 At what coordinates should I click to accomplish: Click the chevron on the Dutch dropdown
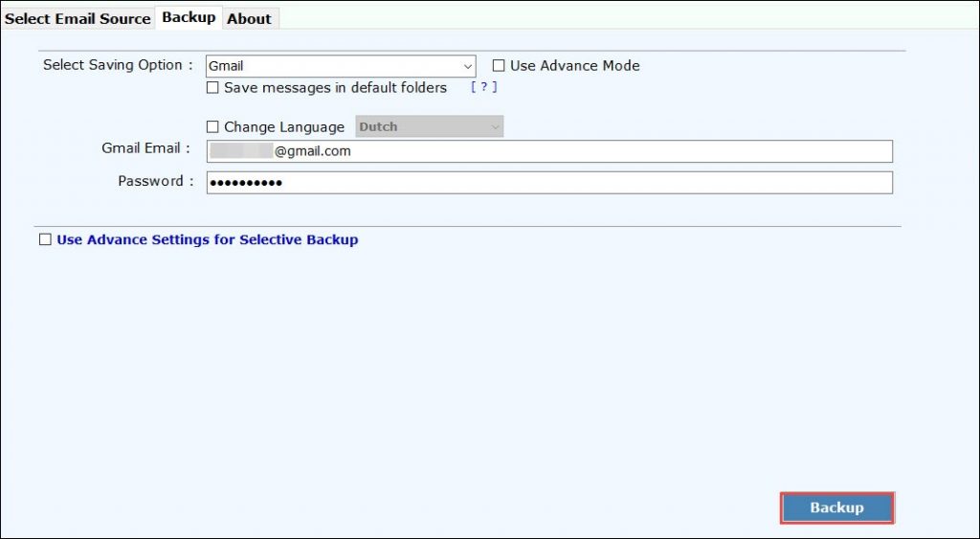tap(495, 126)
